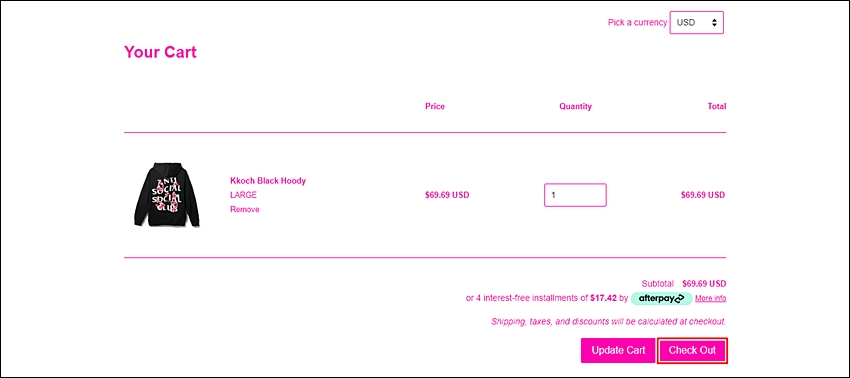Click the shipping and taxes checkout note
The height and width of the screenshot is (378, 850).
pyautogui.click(x=609, y=322)
